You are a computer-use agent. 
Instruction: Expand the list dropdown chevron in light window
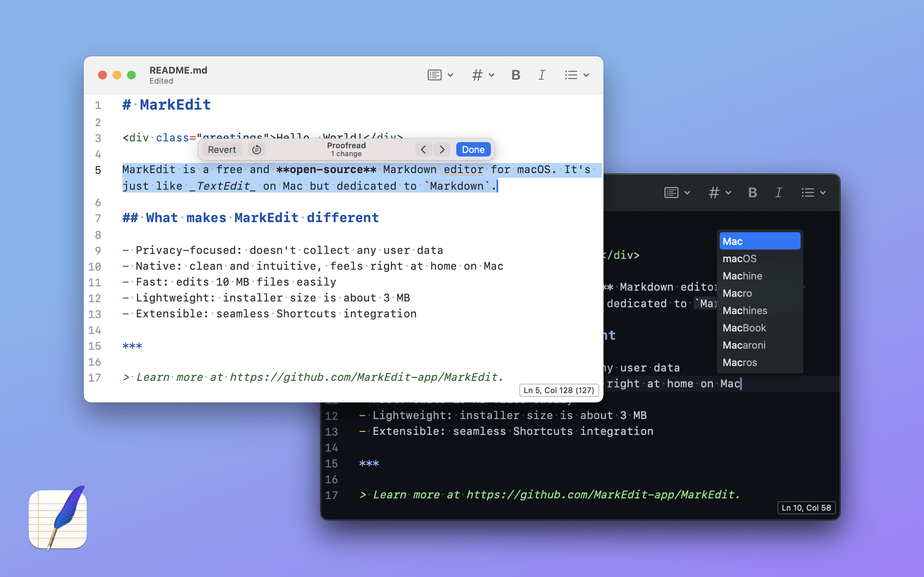pyautogui.click(x=587, y=75)
